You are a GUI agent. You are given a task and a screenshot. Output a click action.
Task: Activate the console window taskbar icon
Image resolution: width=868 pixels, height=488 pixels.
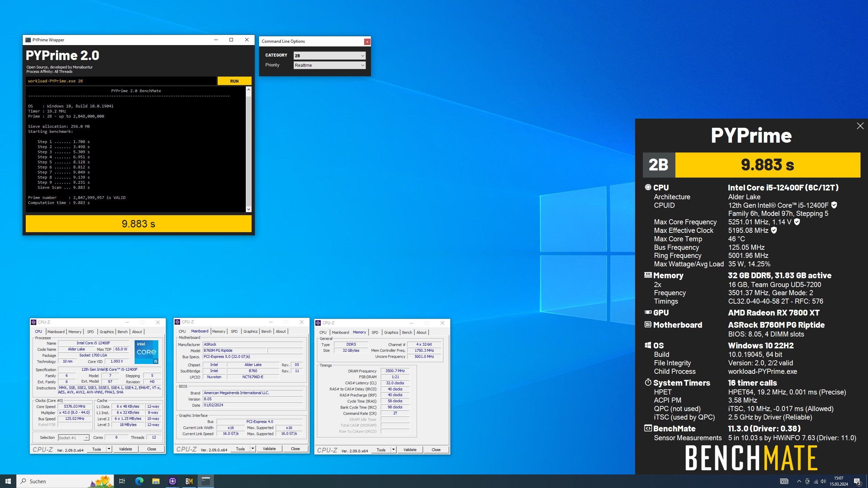point(205,481)
